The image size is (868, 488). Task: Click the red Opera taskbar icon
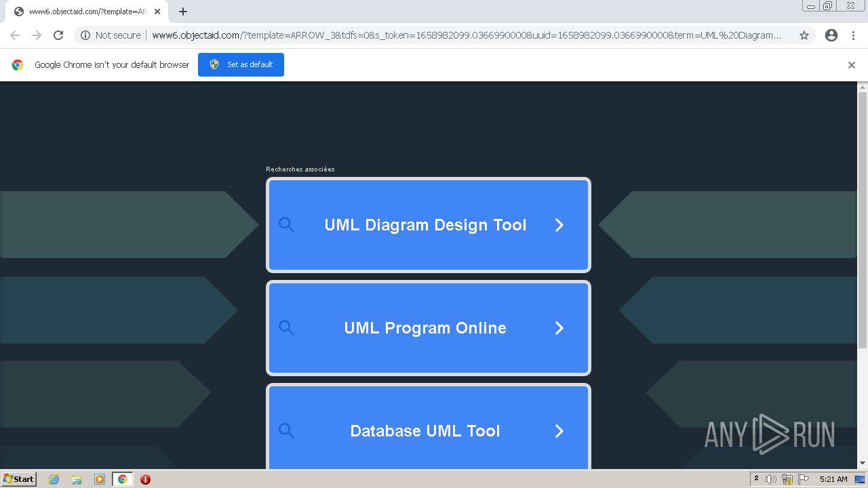coord(145,479)
